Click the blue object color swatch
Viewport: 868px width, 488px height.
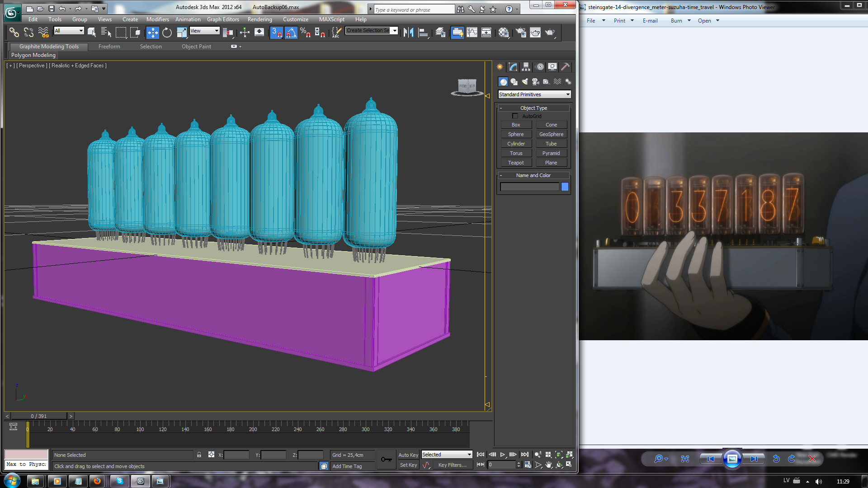point(565,187)
